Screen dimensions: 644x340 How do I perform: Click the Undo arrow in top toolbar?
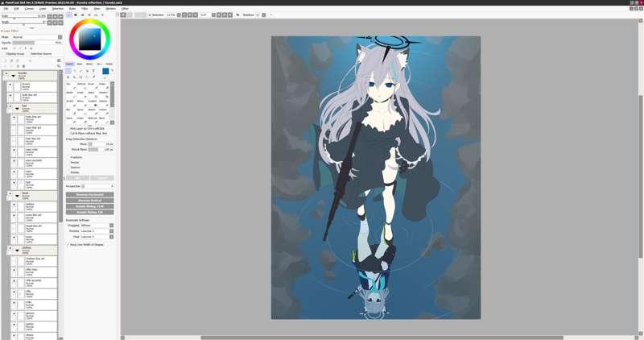(123, 15)
